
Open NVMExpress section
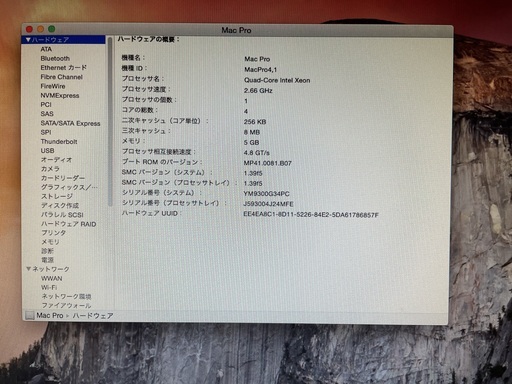(x=60, y=95)
